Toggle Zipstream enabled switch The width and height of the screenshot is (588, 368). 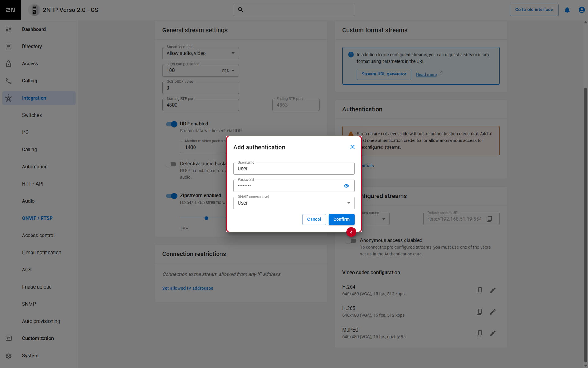point(171,196)
